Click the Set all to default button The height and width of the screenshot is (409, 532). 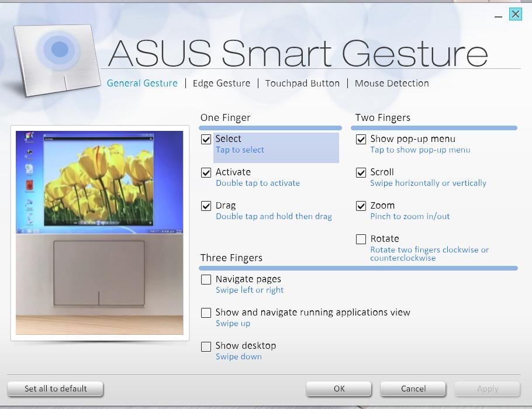point(56,389)
